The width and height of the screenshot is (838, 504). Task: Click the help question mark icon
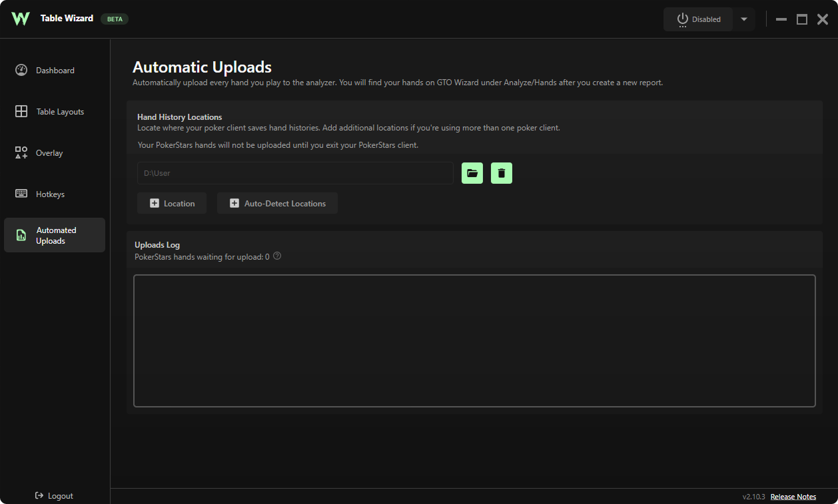pos(277,256)
